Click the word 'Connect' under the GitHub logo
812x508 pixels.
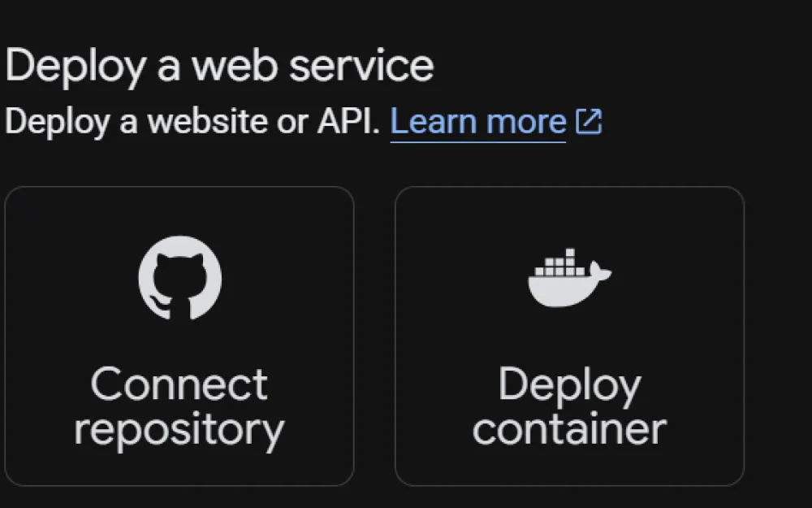click(179, 384)
